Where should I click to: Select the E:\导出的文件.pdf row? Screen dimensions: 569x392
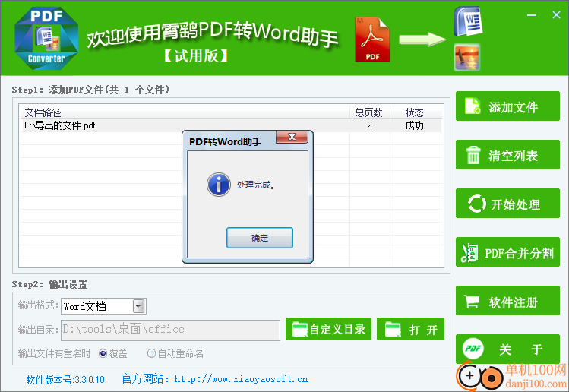tap(231, 125)
